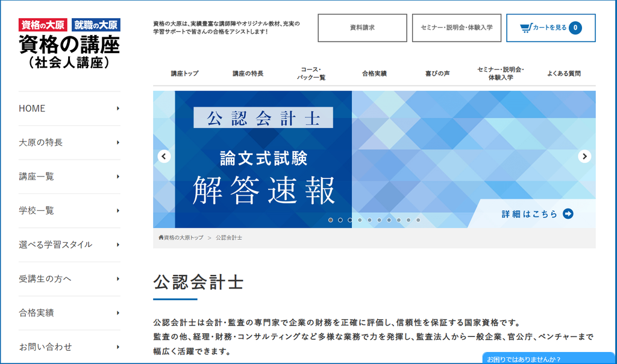Click 大原の特長 sidebar menu text
Screen dimensions: 617x364
point(41,142)
